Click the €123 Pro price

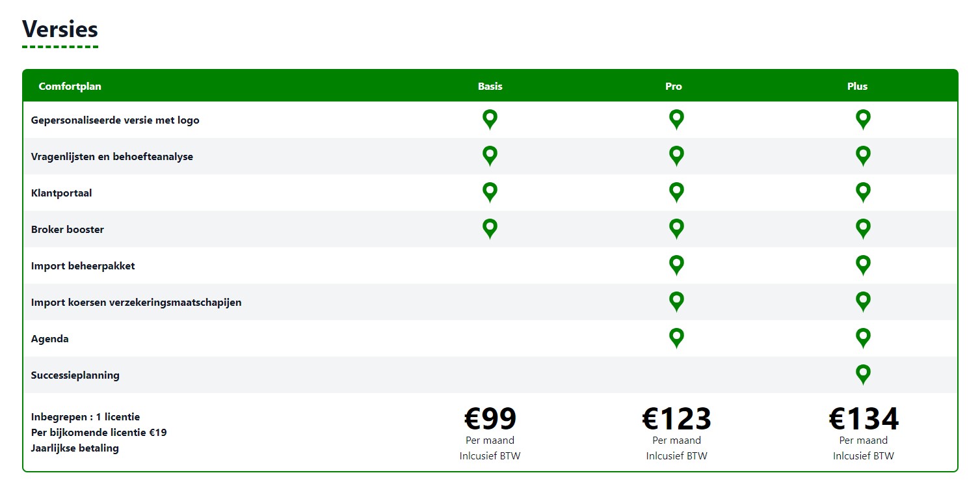tap(677, 419)
